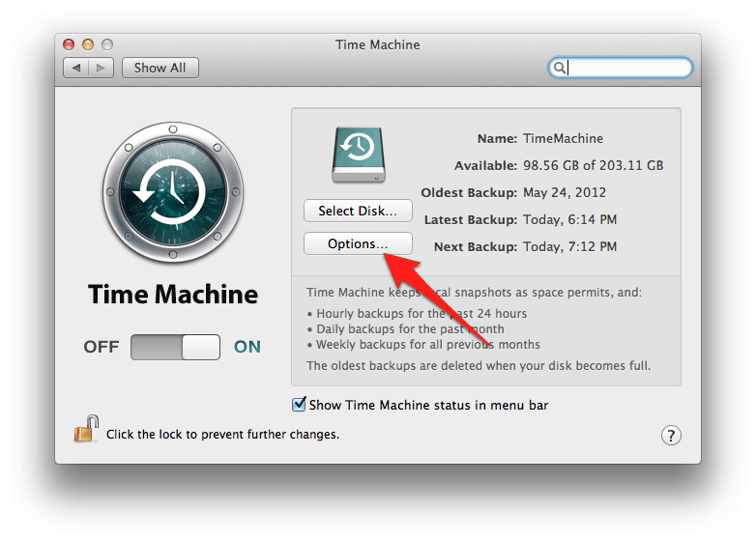This screenshot has width=756, height=540.
Task: Click the Time Machine window title bar text
Action: point(377,44)
